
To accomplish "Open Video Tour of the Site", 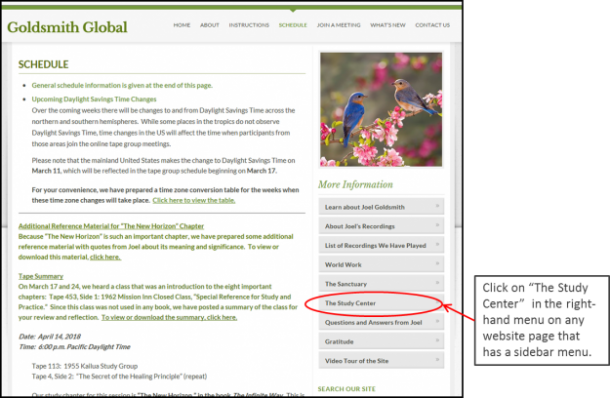I will 381,361.
